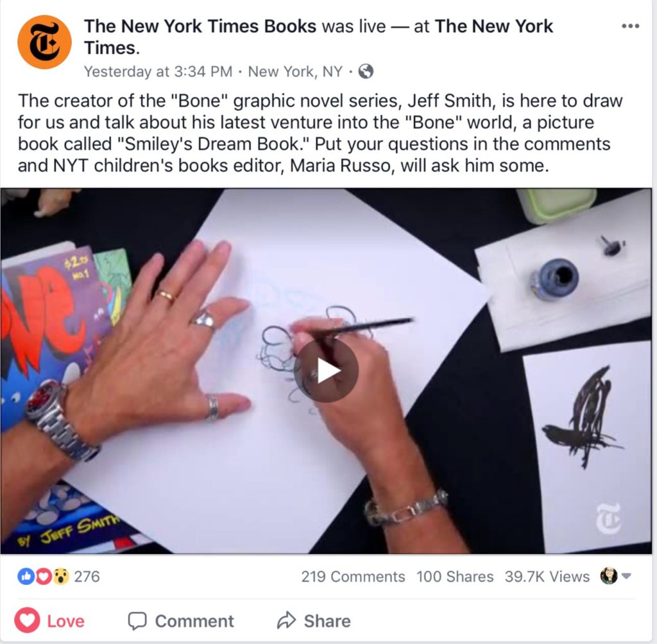Open the three-dot post options menu
The height and width of the screenshot is (644, 657).
click(630, 26)
